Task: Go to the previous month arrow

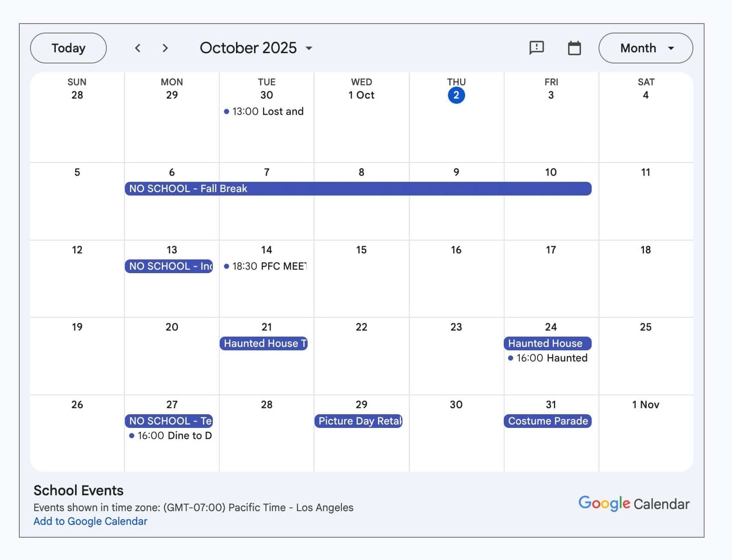Action: pyautogui.click(x=138, y=48)
